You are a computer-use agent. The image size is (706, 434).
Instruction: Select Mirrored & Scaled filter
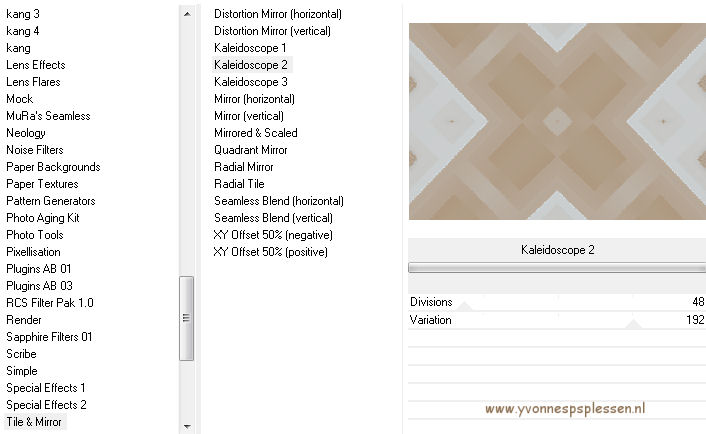[256, 133]
